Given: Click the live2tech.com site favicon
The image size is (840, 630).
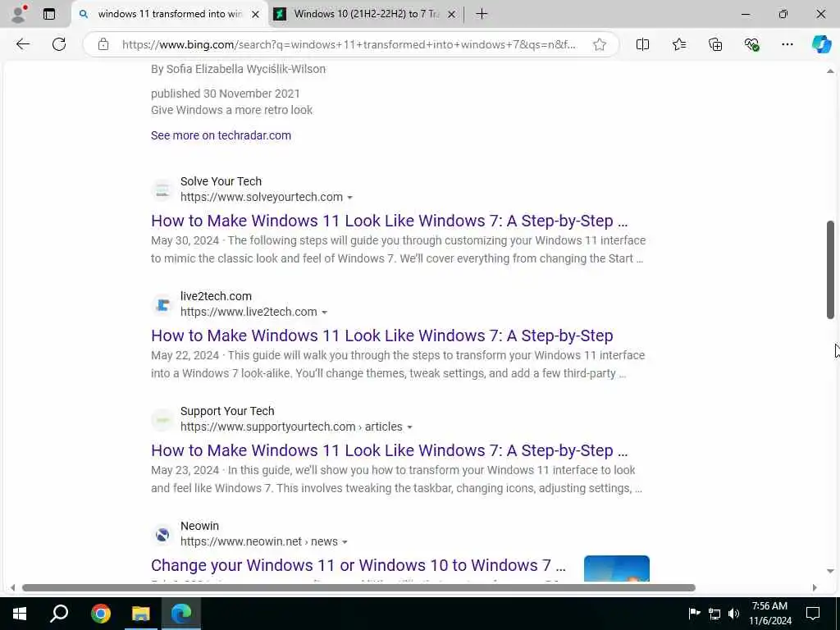Looking at the screenshot, I should click(162, 305).
